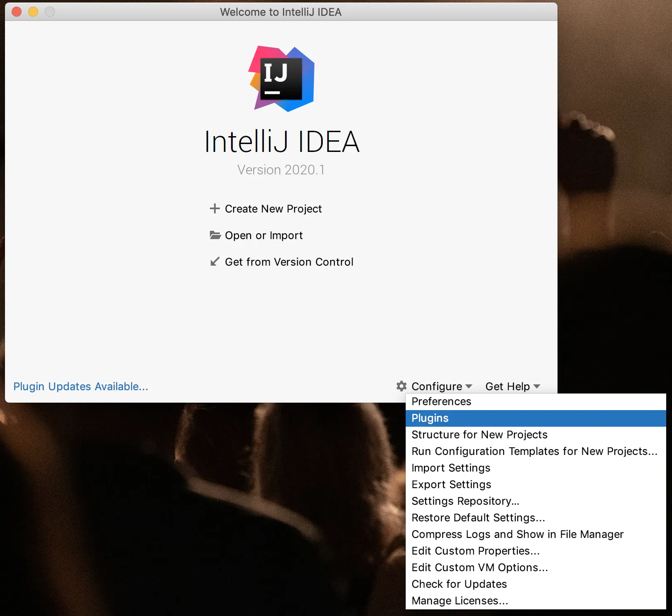Click the Welcome to IntelliJ IDEA window title
Viewport: 672px width, 616px height.
point(281,12)
